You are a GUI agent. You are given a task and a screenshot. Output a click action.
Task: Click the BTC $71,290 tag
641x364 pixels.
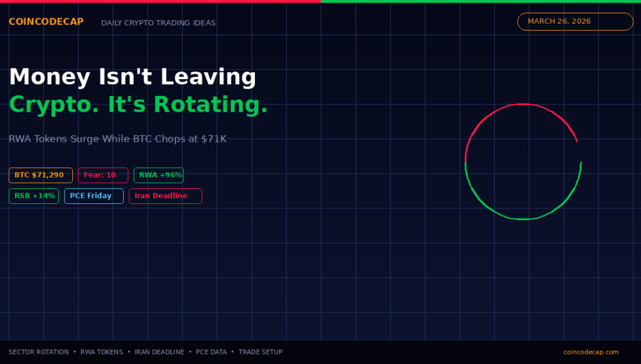point(40,175)
